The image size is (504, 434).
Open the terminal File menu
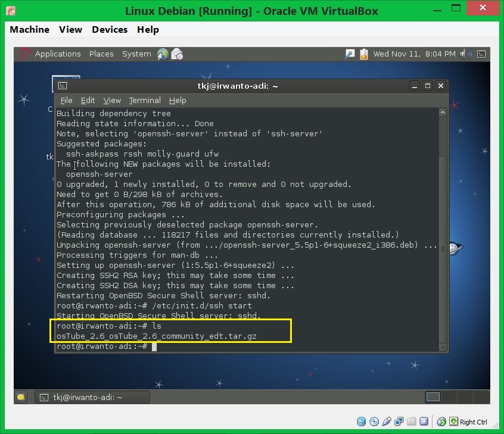pos(67,101)
